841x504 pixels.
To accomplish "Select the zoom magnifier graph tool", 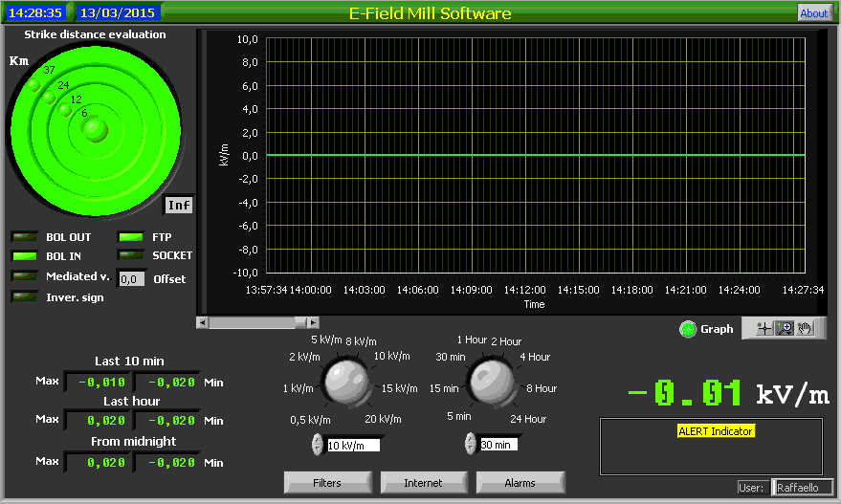I will coord(785,328).
